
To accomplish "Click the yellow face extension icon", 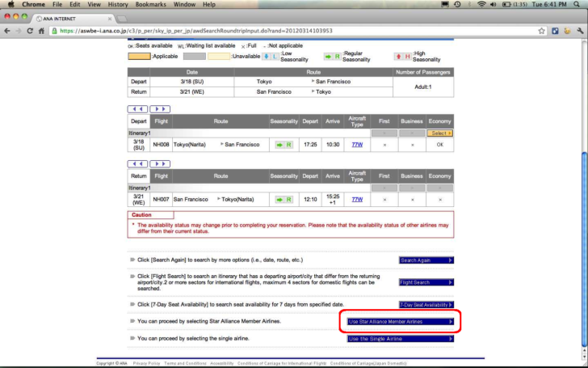I will [x=567, y=31].
